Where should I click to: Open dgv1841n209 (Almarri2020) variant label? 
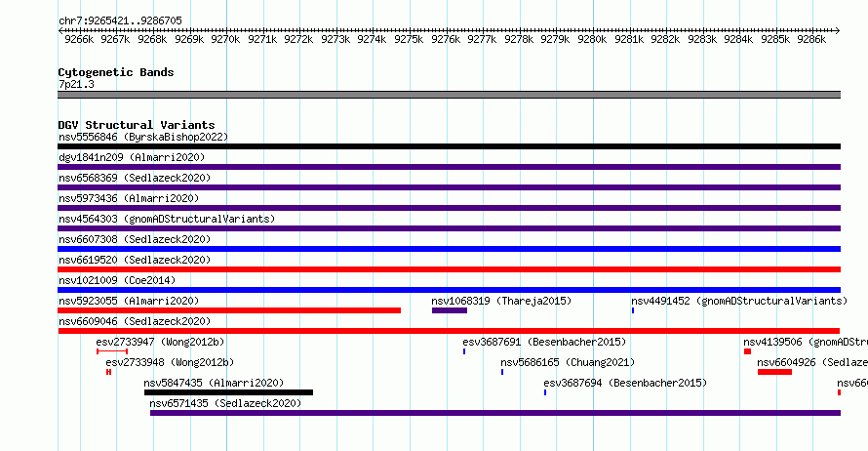132,157
